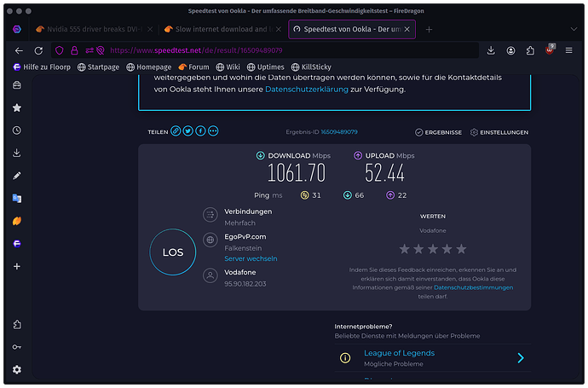Click the Server wechseln link
Screen dimensions: 588x388
point(251,258)
